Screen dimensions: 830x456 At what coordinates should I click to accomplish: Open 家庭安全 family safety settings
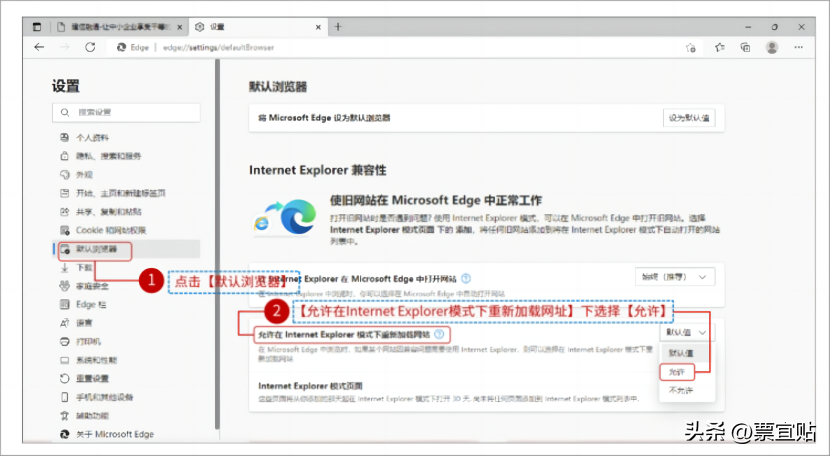click(x=127, y=286)
